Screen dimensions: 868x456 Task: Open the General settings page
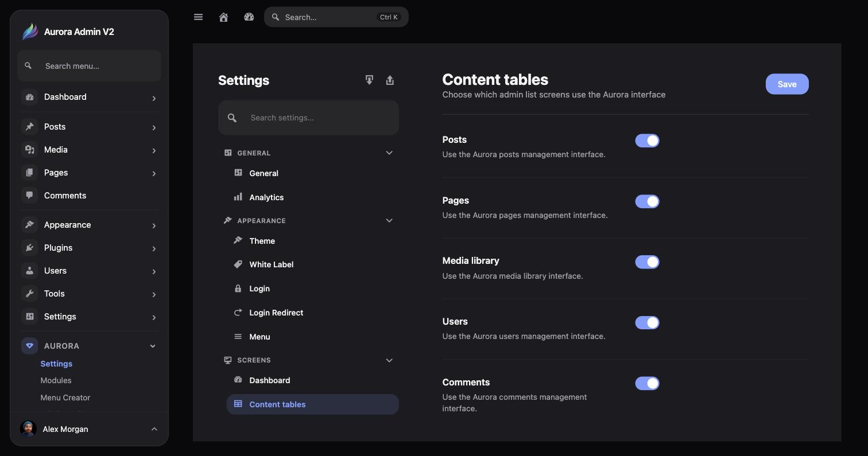313,173
